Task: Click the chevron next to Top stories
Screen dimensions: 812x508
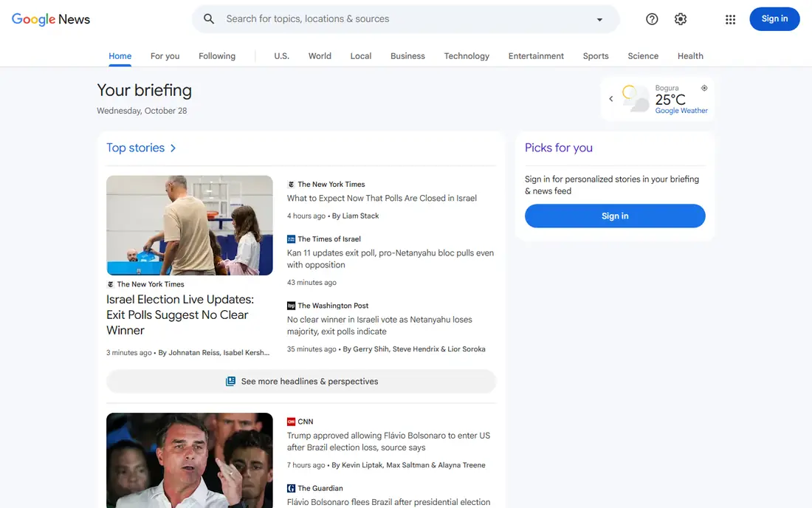Action: (173, 148)
